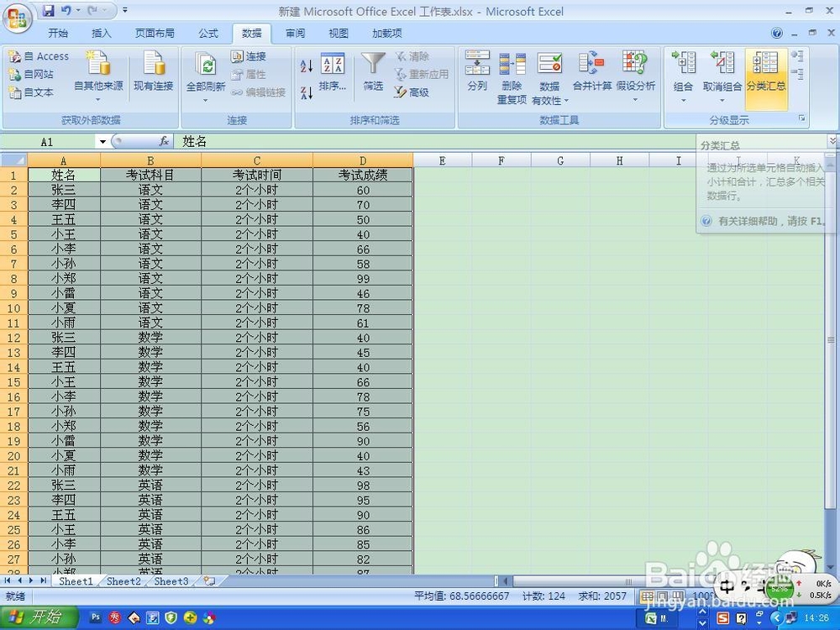
Task: Click Excel taskbar button
Action: tap(658, 617)
